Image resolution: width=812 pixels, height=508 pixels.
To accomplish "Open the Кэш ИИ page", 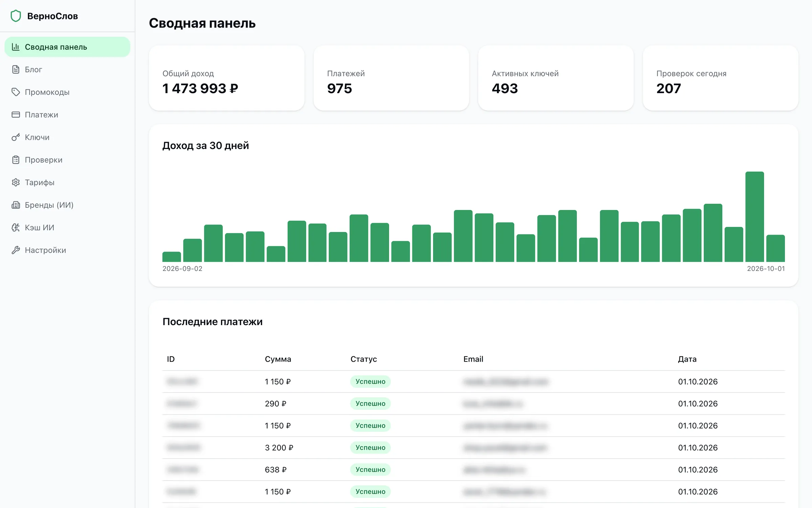I will pyautogui.click(x=67, y=228).
